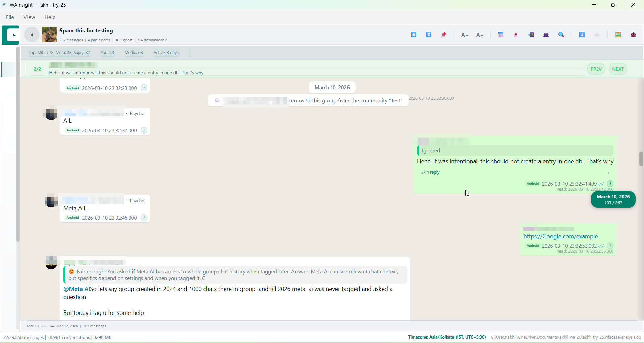Open the https://Google.com/example link
Viewport: 644px width, 343px height.
point(560,236)
